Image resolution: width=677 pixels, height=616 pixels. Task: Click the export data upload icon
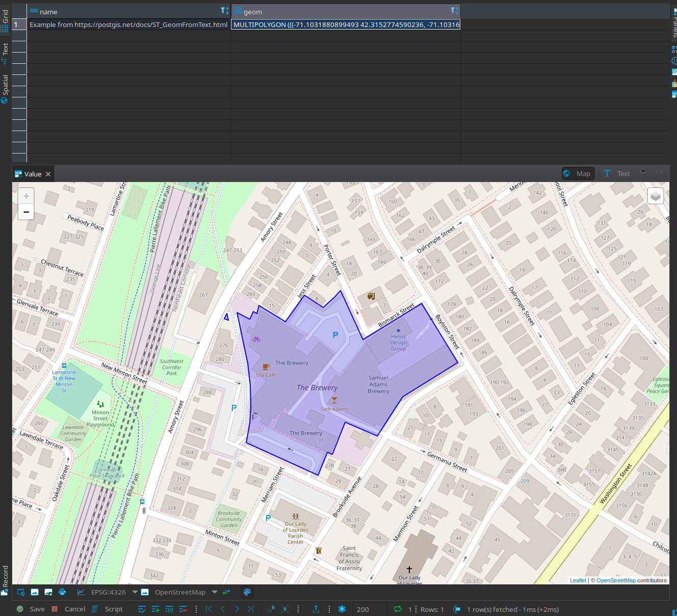[x=316, y=609]
